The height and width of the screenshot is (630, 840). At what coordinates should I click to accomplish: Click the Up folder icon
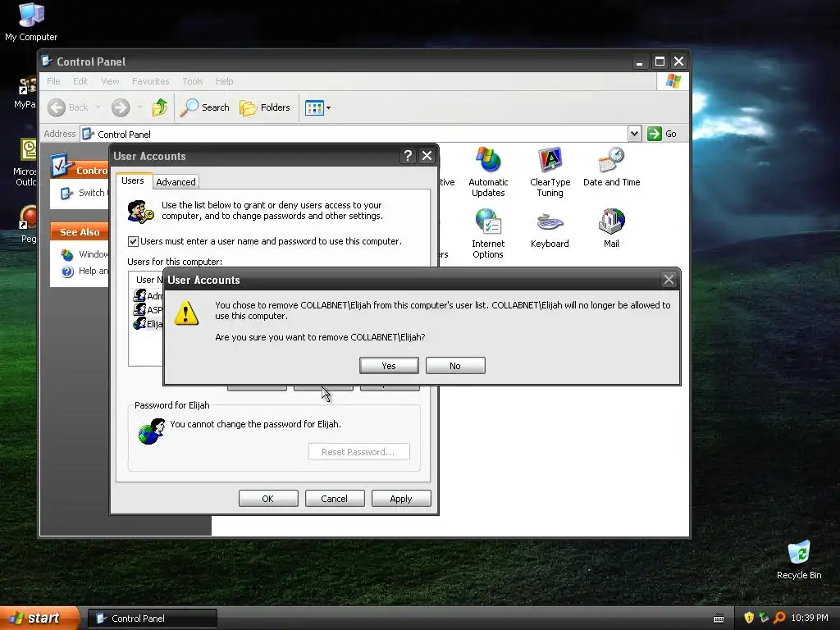click(x=160, y=107)
